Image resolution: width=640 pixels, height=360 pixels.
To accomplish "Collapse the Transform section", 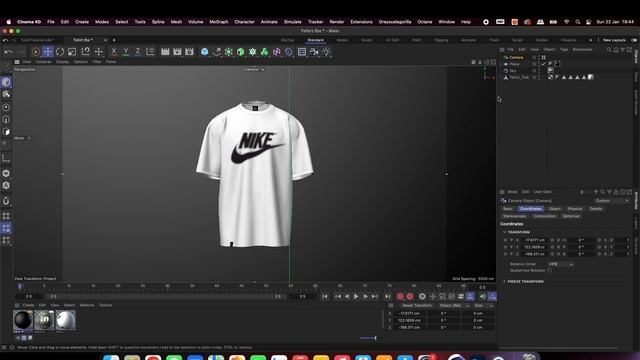I will 505,232.
